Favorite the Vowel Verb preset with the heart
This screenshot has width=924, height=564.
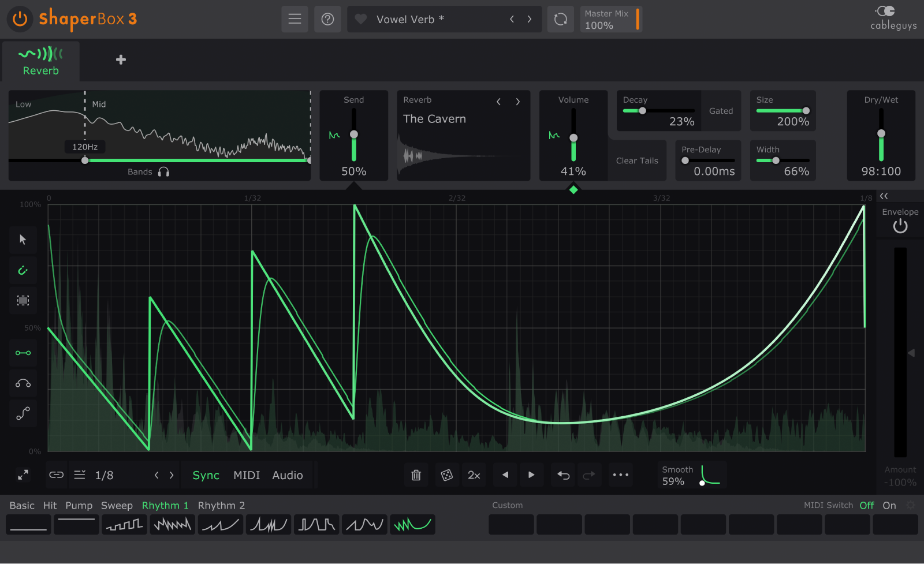pos(360,19)
